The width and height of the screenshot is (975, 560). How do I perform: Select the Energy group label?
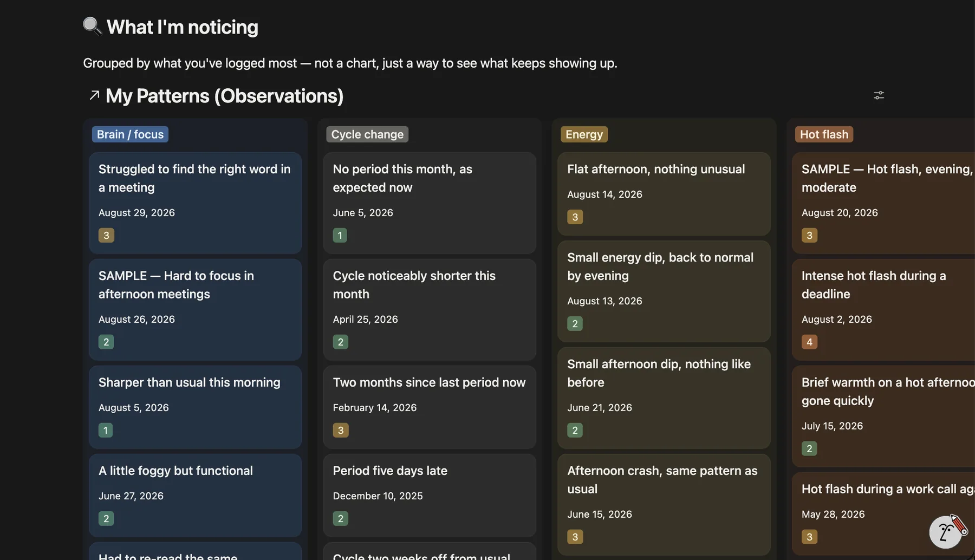click(x=584, y=134)
